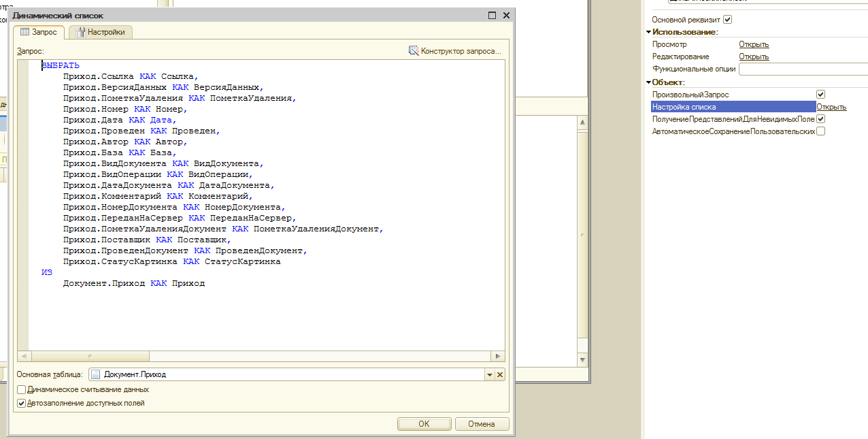
Task: Click the query editor's horizontal scrollbar thumb
Action: click(89, 356)
